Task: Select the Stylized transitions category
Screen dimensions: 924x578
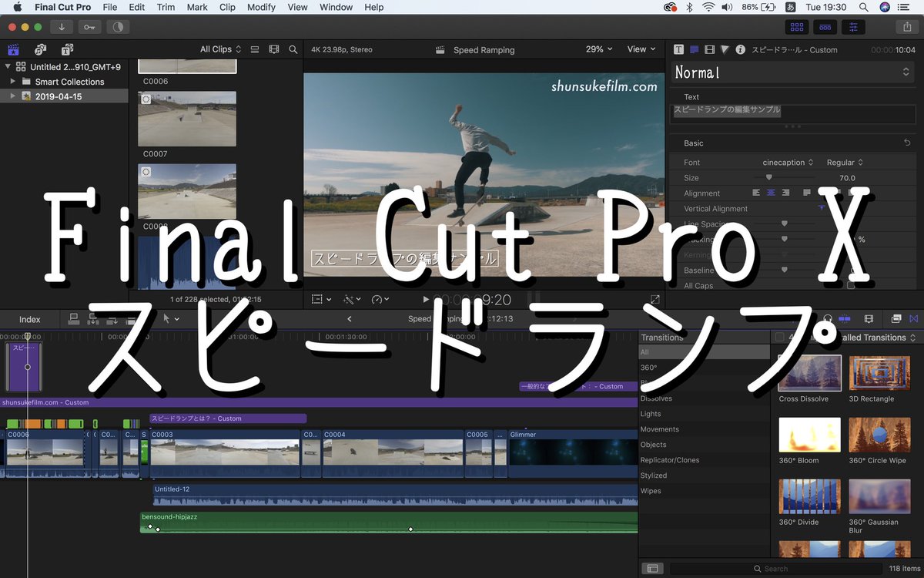Action: (x=704, y=476)
